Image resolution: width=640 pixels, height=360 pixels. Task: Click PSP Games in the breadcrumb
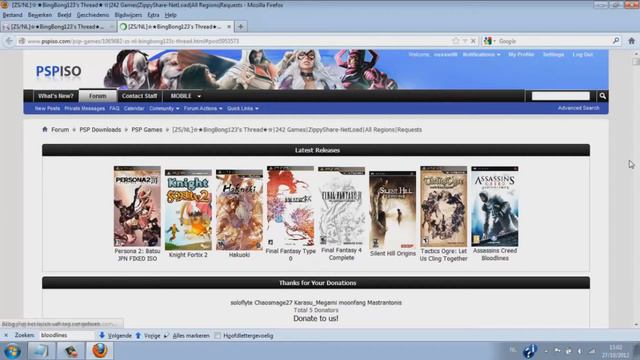(147, 129)
